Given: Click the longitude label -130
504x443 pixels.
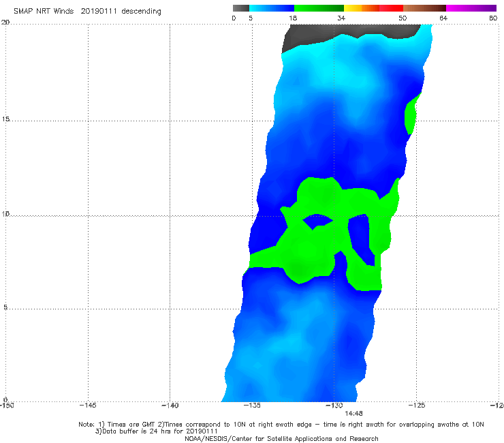Looking at the screenshot, I should (x=334, y=405).
